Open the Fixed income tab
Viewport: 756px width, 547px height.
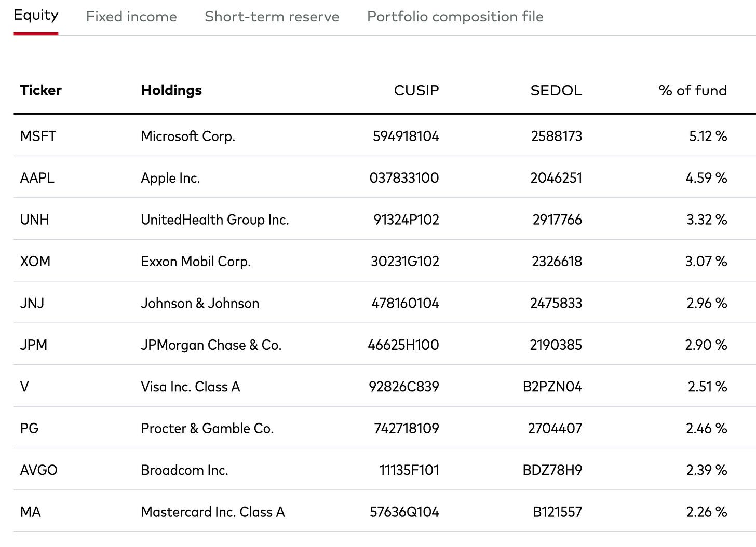tap(131, 17)
